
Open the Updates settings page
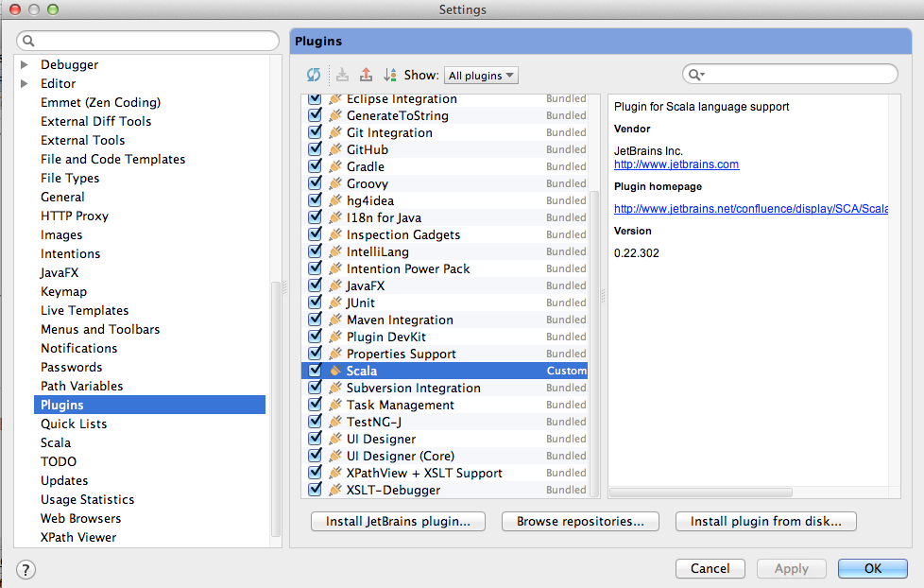[64, 480]
